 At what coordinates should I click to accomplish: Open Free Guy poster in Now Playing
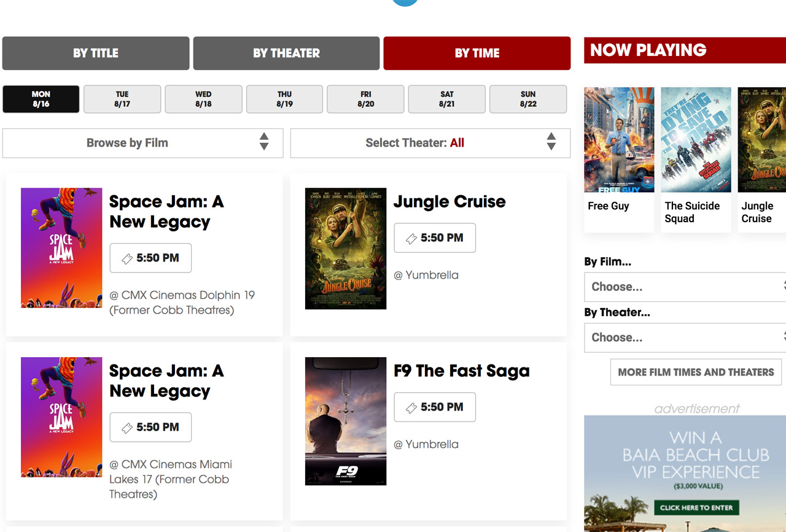click(619, 140)
